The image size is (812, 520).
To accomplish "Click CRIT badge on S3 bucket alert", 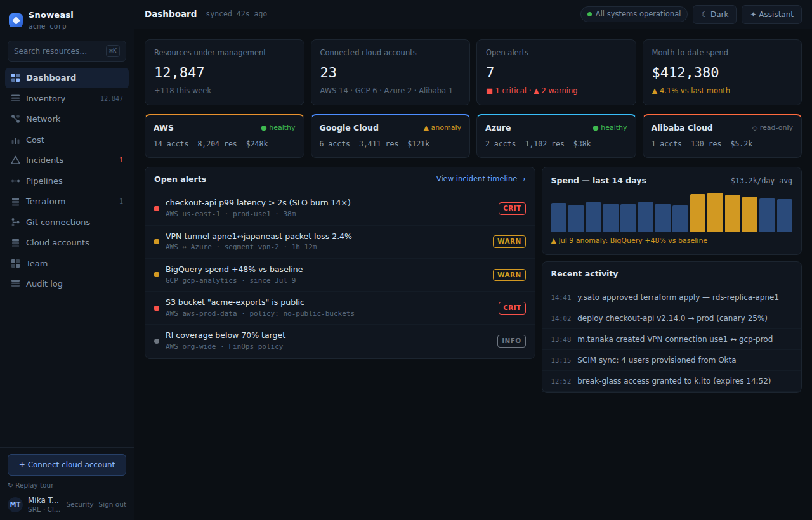I will click(x=512, y=308).
